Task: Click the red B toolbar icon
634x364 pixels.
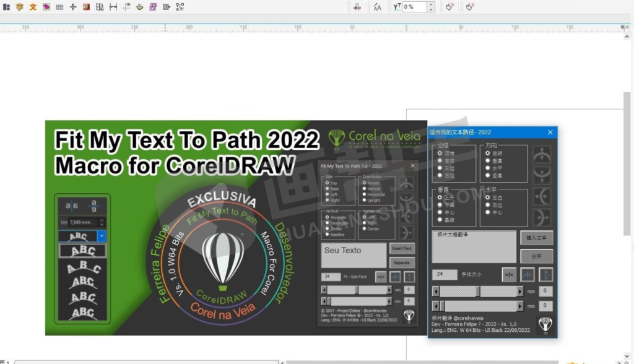Action: tap(86, 7)
